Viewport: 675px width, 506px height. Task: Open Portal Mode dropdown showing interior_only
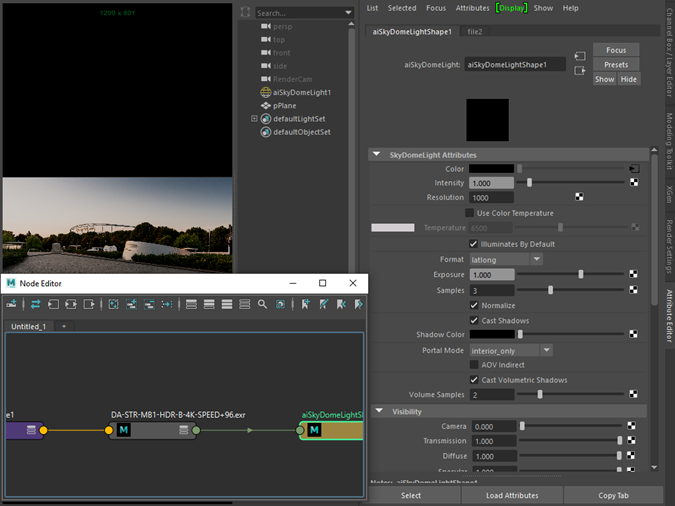511,351
